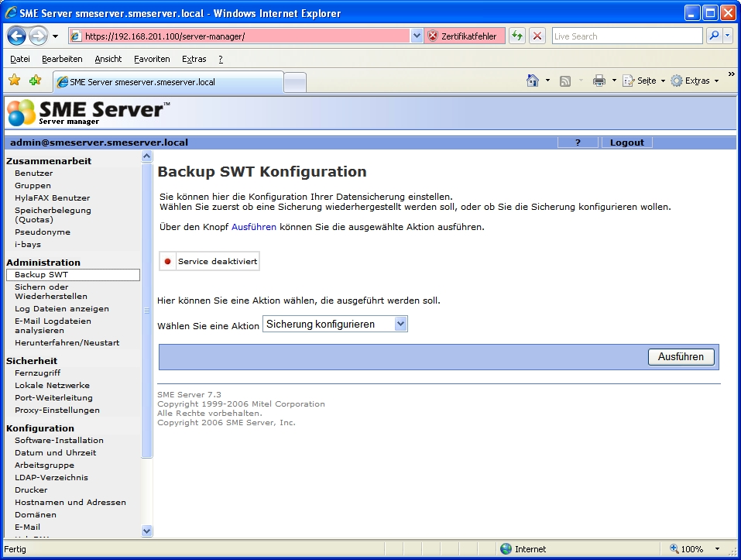Open the Favoriten menu
Viewport: 741px width, 560px height.
tap(152, 59)
